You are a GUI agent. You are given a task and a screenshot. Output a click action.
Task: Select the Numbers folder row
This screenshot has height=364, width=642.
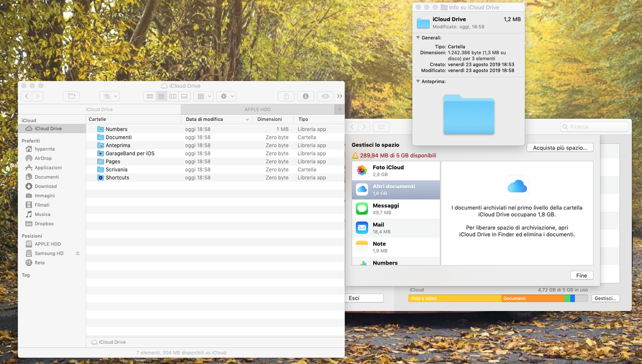click(x=215, y=129)
